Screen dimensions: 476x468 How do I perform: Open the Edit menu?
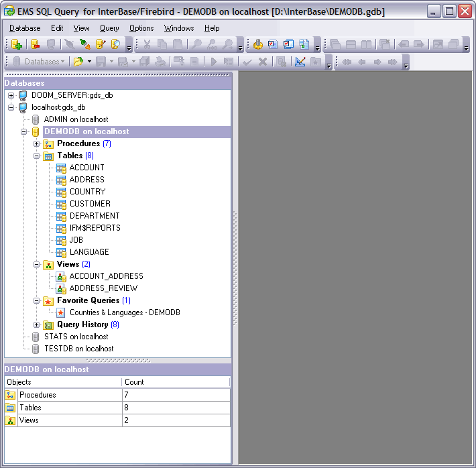tap(57, 28)
